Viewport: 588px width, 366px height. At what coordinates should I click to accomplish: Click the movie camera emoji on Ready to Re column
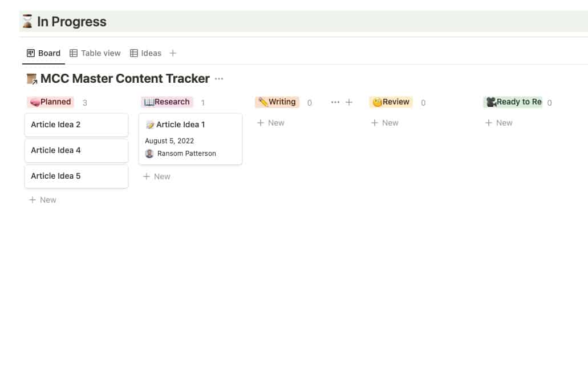coord(491,102)
